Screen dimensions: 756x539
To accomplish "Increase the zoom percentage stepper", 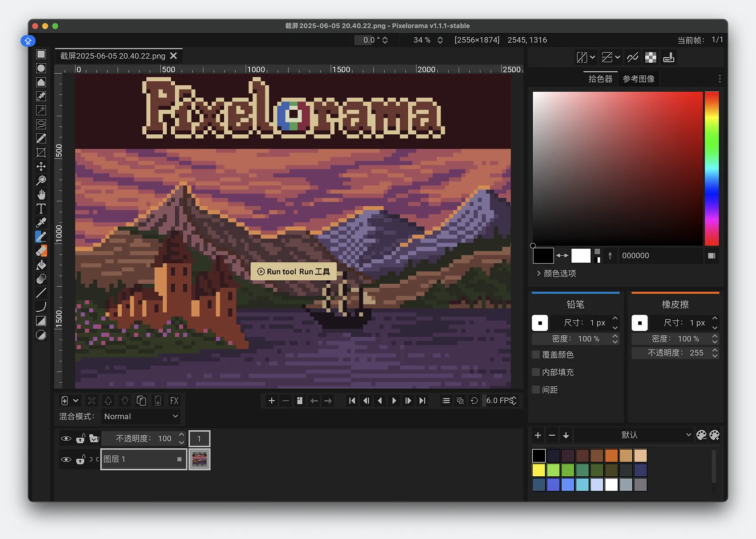I will [x=440, y=37].
